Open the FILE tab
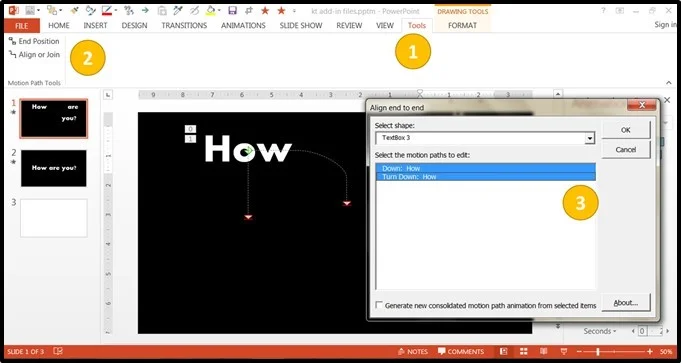 [x=22, y=26]
